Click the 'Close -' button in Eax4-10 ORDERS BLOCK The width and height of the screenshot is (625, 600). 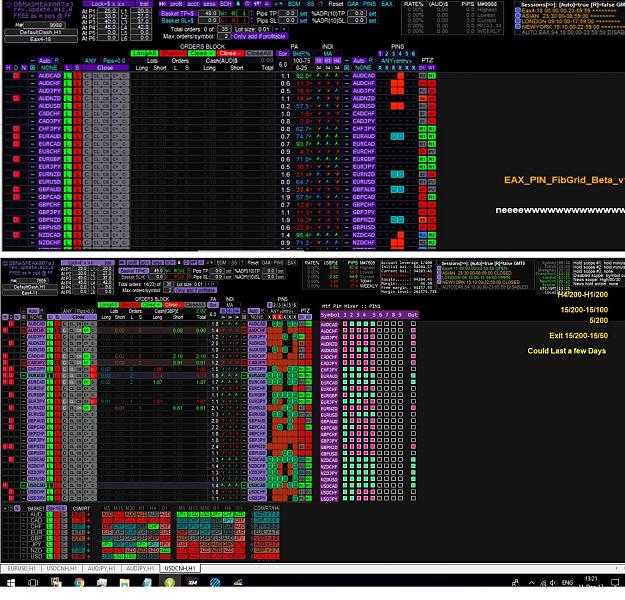(230, 53)
